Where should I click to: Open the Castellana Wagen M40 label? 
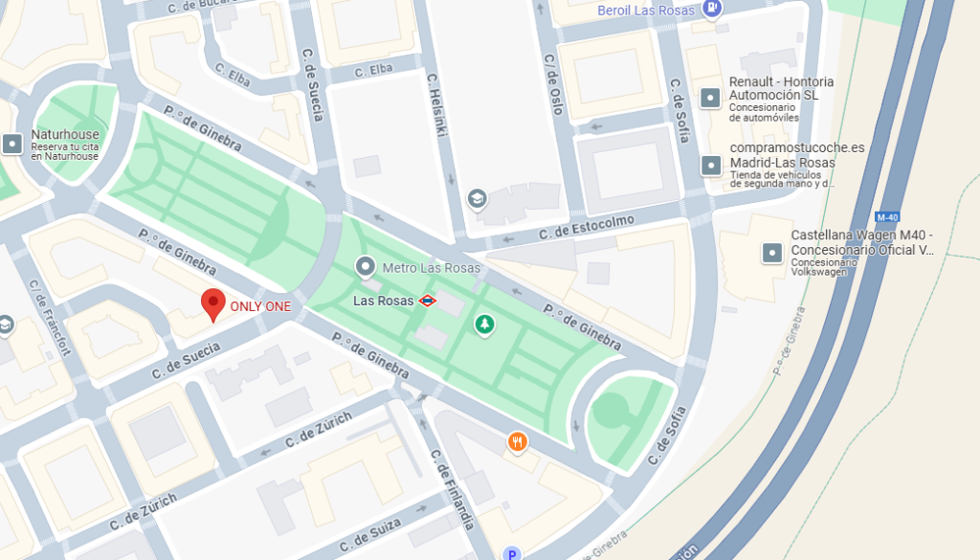862,242
